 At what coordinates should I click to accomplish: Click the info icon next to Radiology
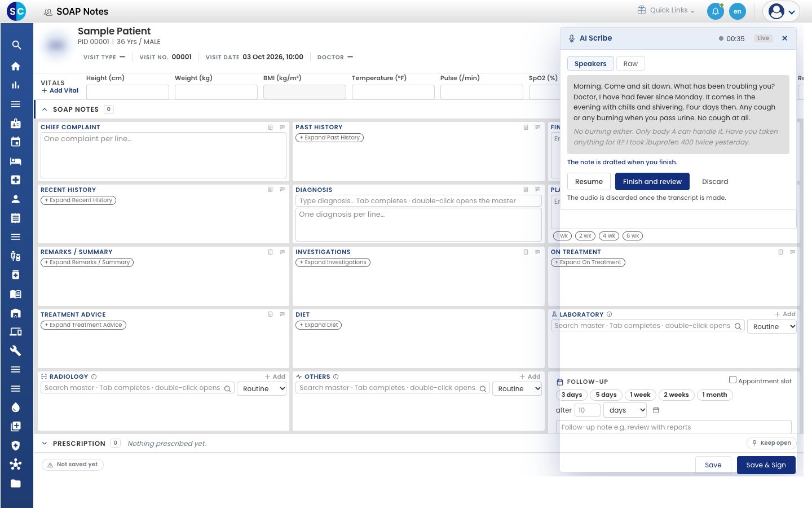[94, 376]
